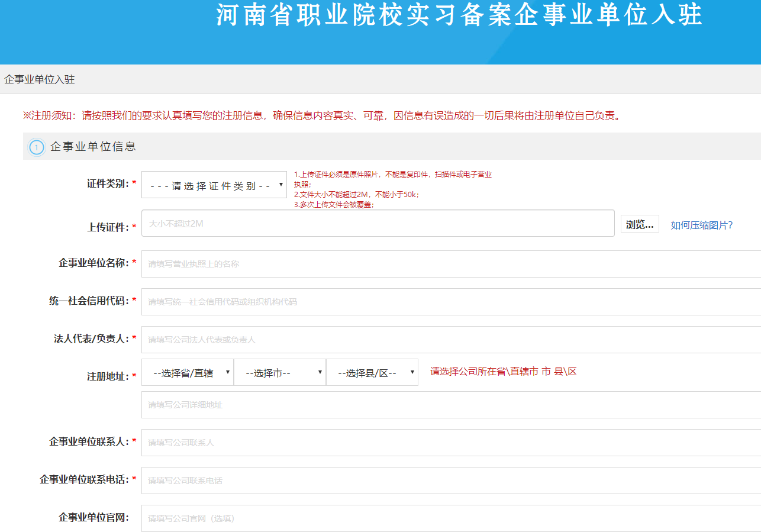Click the step 1 circle icon
The height and width of the screenshot is (532, 761).
37,147
